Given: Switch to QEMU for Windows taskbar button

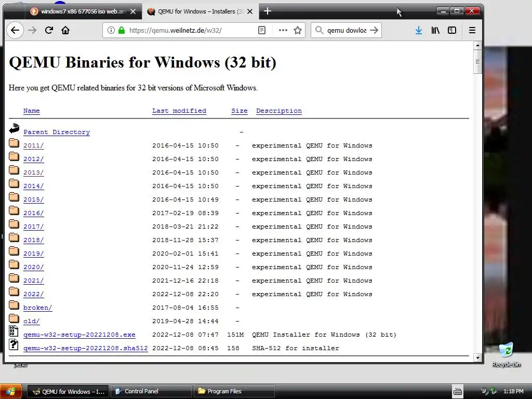Looking at the screenshot, I should [x=68, y=392].
